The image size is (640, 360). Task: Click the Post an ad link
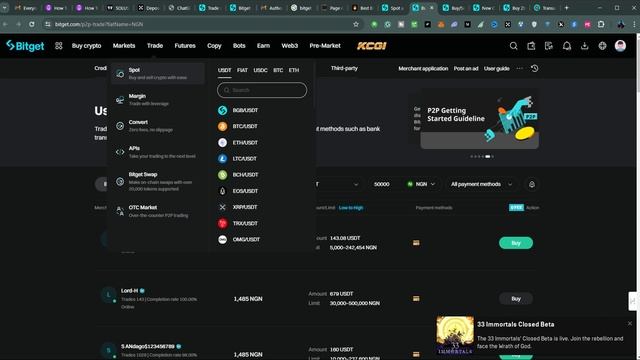click(x=466, y=69)
